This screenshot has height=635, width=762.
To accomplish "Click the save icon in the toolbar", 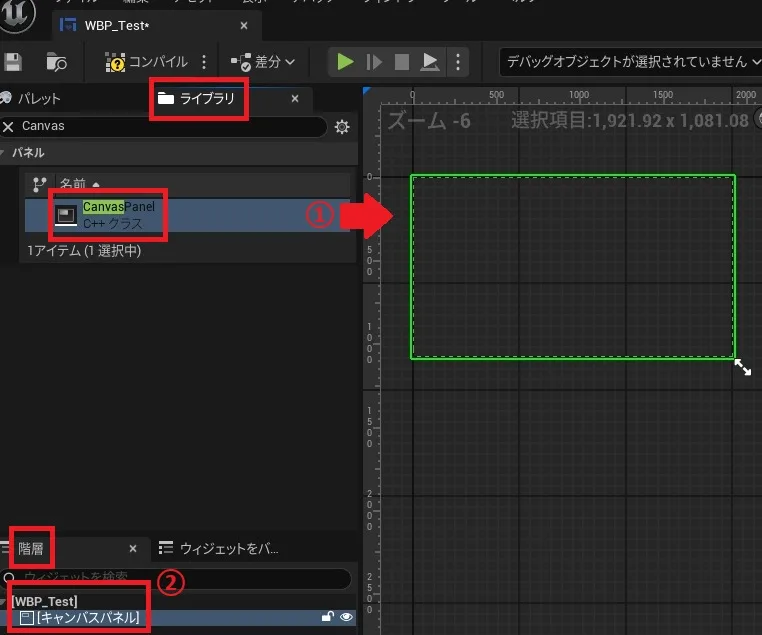I will coord(13,62).
